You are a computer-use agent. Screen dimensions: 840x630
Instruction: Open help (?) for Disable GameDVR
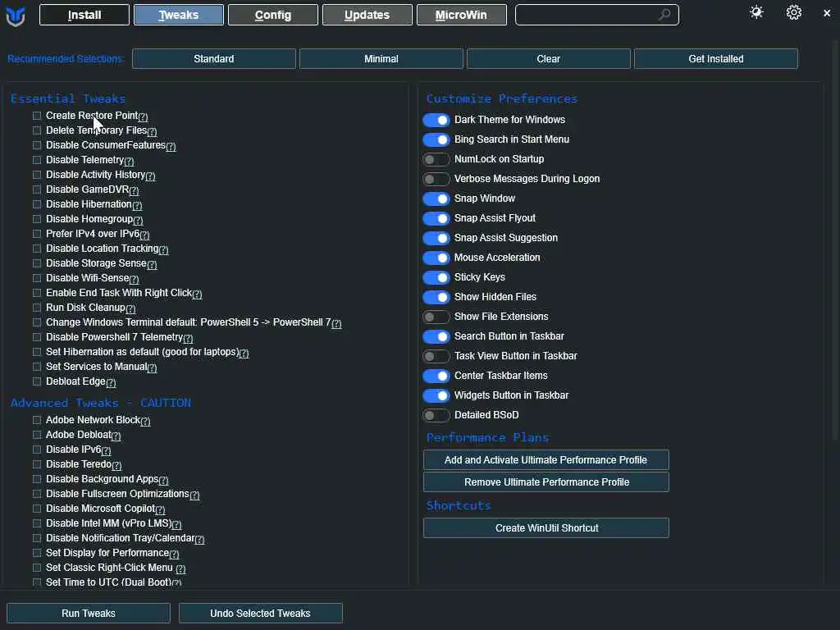coord(134,190)
